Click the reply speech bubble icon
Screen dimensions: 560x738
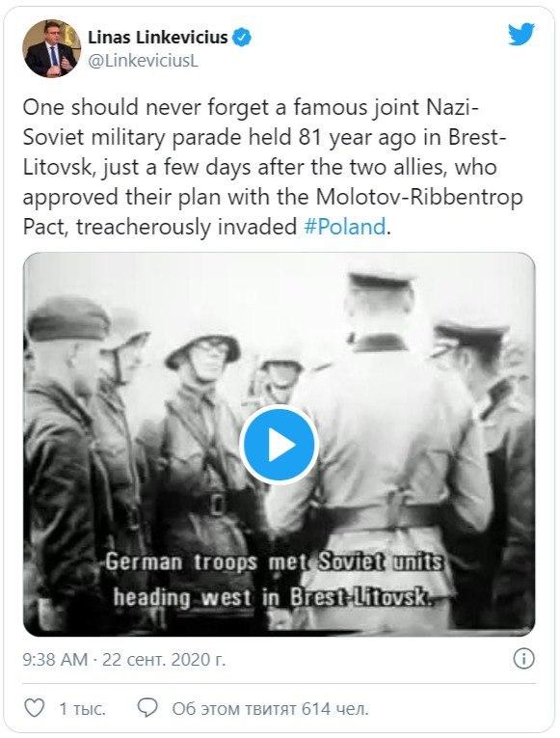147,708
